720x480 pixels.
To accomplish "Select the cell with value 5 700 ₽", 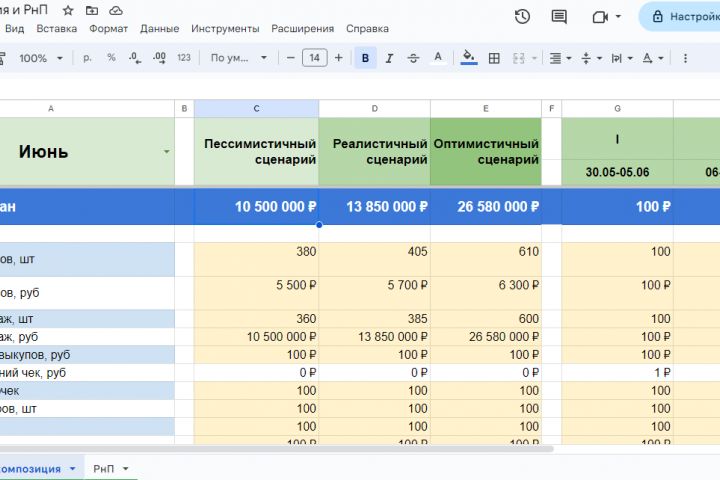I will [375, 293].
